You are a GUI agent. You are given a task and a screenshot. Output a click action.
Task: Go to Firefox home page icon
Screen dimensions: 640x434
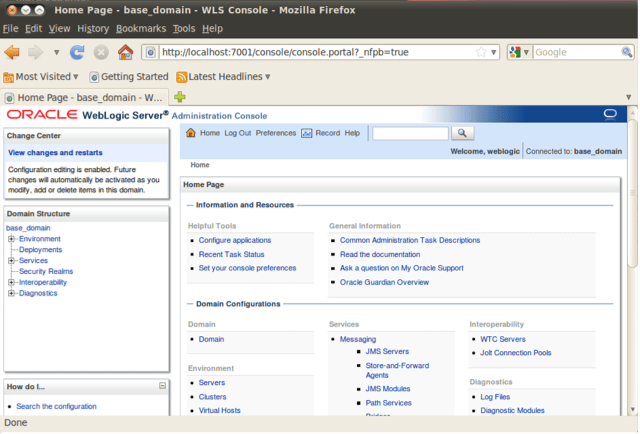tap(125, 52)
